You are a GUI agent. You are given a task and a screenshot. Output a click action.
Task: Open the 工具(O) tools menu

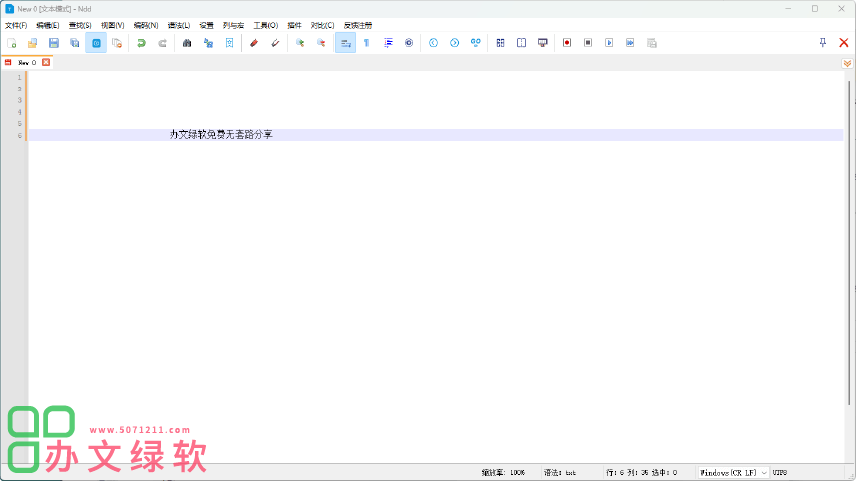point(265,25)
